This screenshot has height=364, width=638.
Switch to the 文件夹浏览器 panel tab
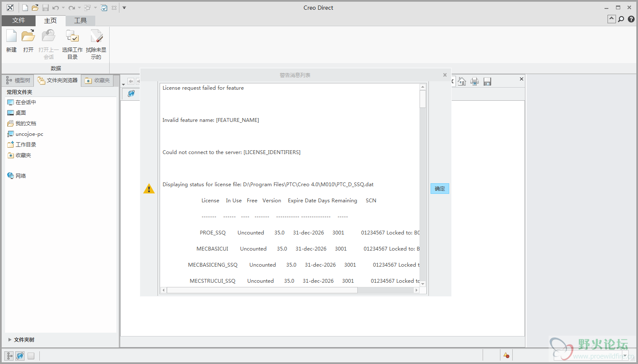point(58,80)
